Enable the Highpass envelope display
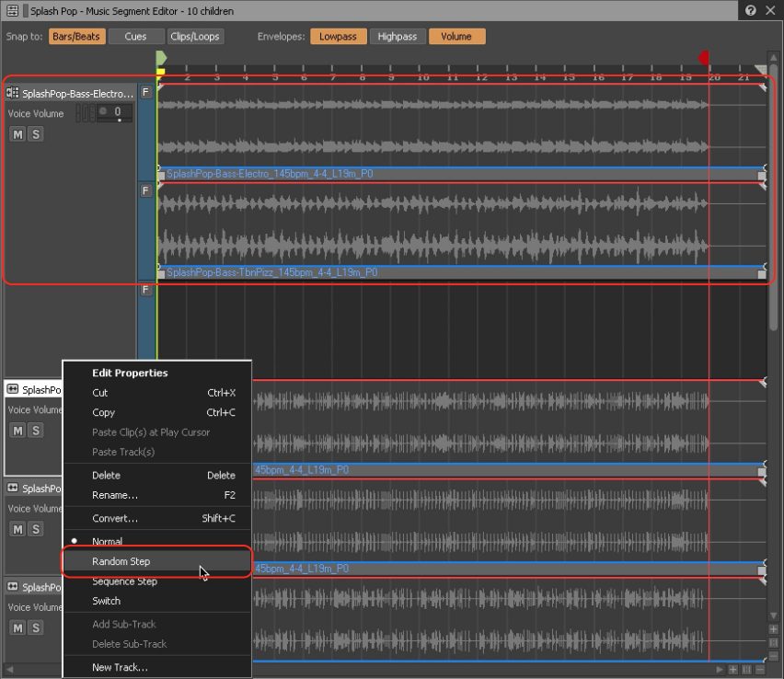The width and height of the screenshot is (784, 679). point(397,37)
